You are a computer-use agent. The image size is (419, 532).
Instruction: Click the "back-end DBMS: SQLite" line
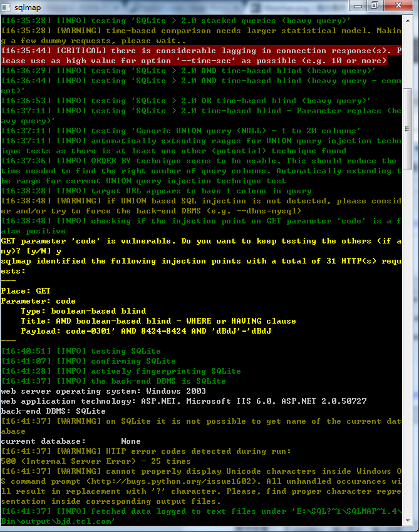tap(53, 411)
